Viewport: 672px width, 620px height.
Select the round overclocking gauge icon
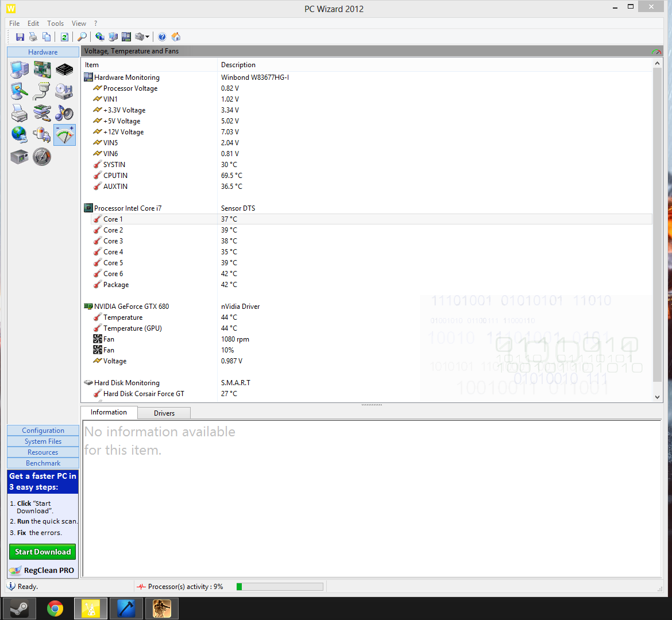42,157
